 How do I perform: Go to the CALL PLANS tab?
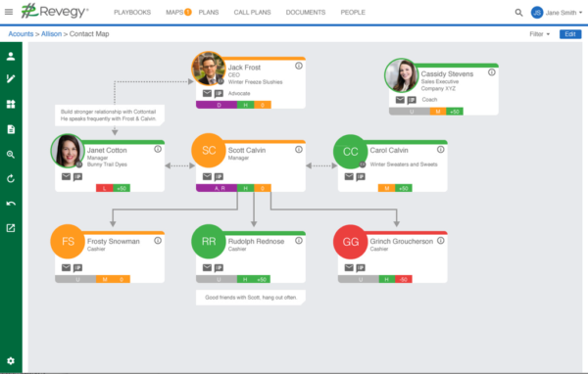click(x=253, y=13)
